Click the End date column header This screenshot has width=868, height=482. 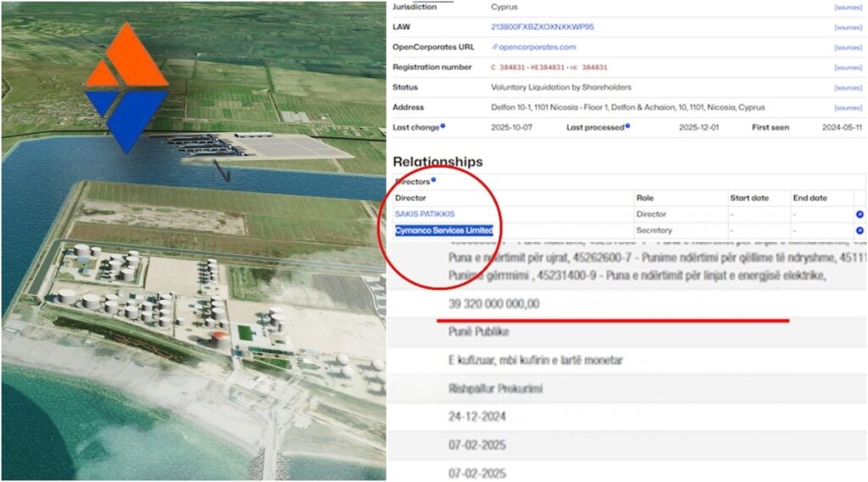tap(810, 197)
